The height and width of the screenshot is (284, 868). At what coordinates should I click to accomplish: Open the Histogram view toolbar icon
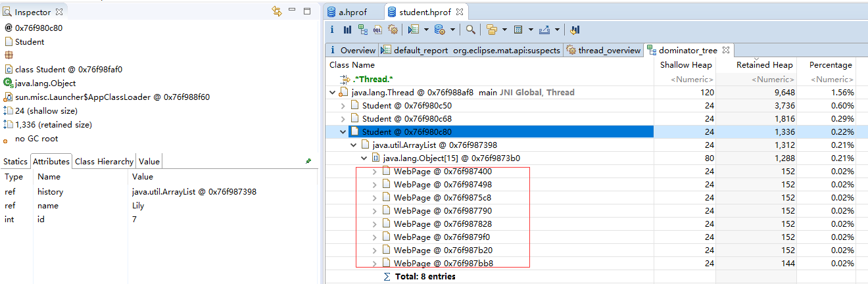coord(347,30)
